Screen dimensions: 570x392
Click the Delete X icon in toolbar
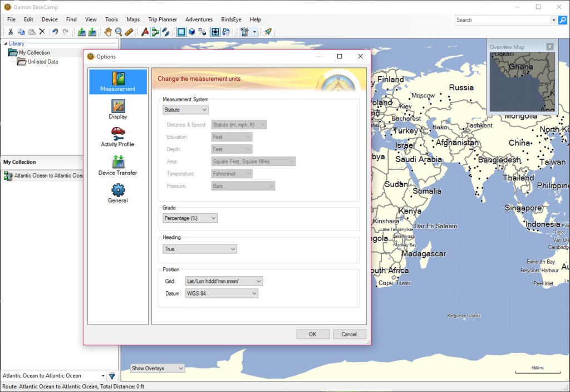42,32
